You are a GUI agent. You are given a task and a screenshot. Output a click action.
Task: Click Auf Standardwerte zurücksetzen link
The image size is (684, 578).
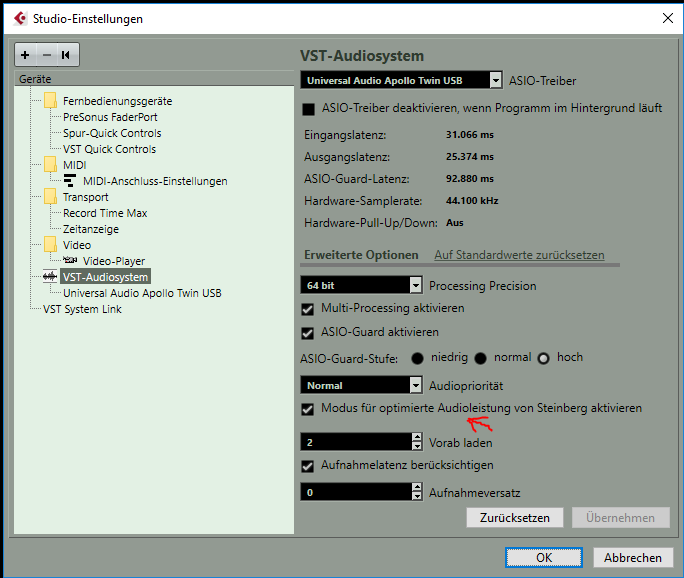(519, 255)
